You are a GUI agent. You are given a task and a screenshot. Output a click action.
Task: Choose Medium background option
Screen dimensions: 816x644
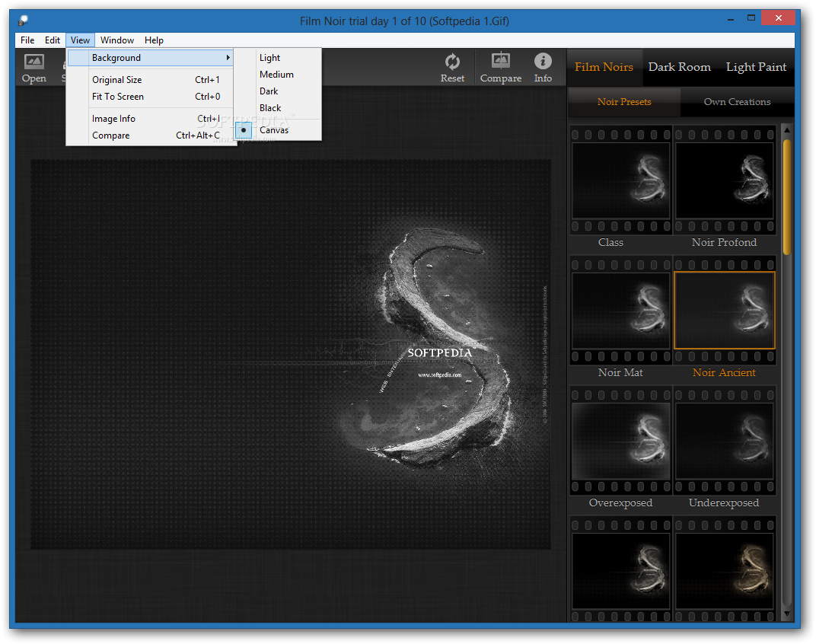pos(276,75)
